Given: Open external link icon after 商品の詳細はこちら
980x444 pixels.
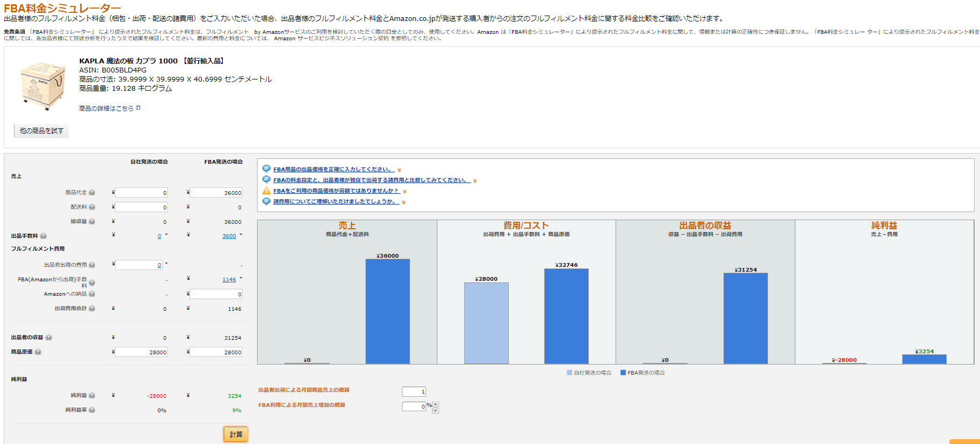Looking at the screenshot, I should pos(138,108).
